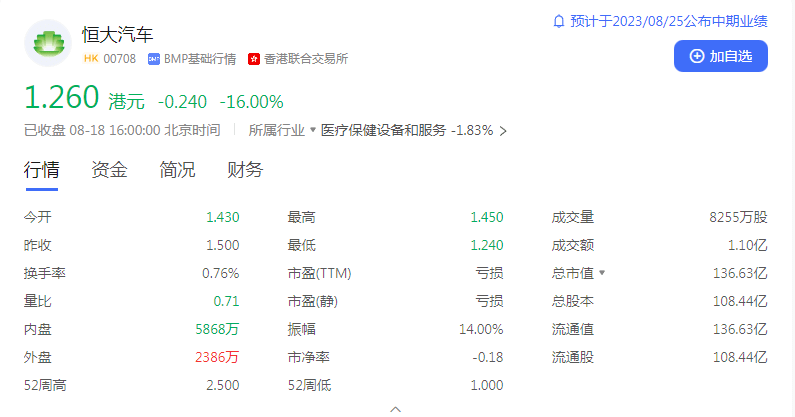Click the 量比 value 0.71
Viewport: 795px width, 417px height.
226,301
